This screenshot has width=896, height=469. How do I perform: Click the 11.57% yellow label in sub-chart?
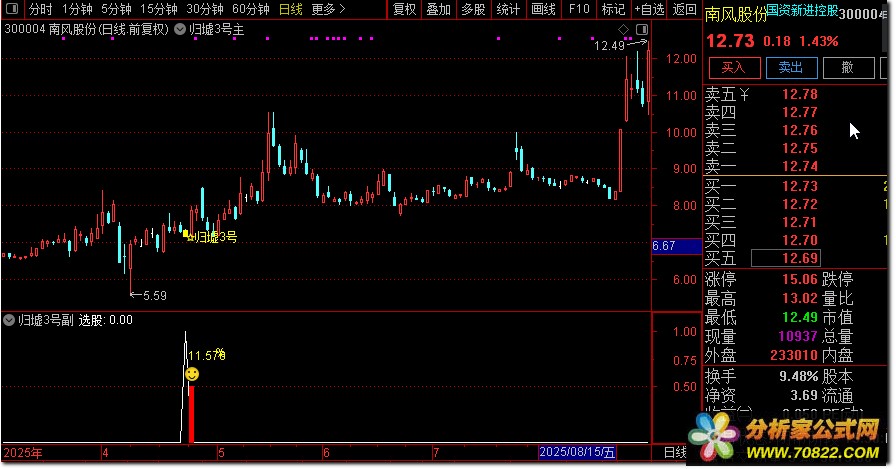(206, 355)
